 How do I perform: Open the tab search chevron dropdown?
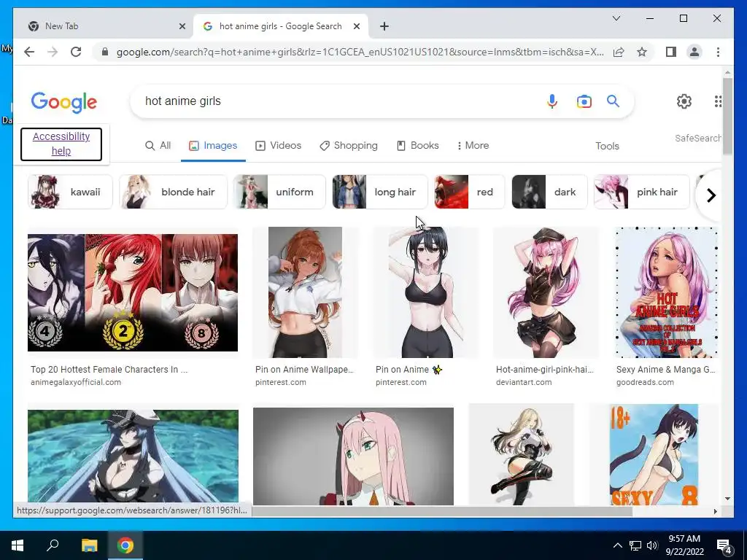(616, 18)
